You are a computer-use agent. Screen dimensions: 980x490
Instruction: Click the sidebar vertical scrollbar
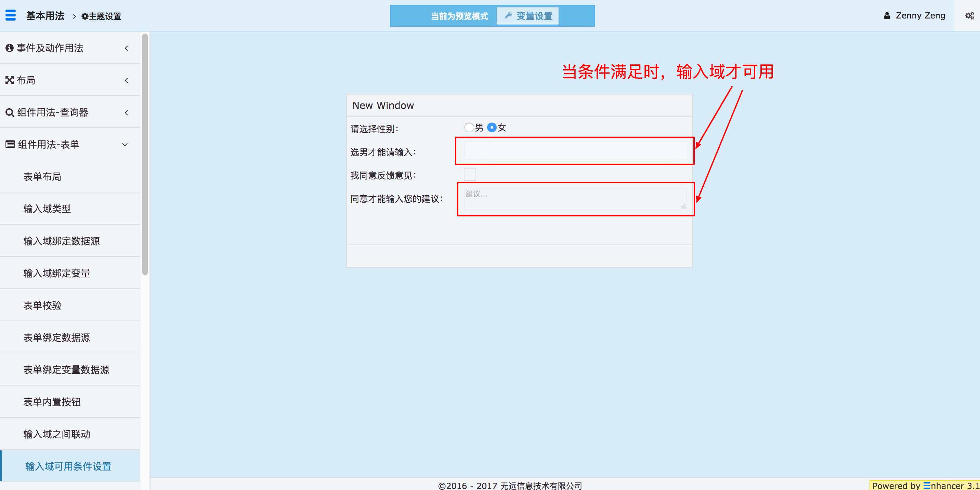click(x=145, y=154)
